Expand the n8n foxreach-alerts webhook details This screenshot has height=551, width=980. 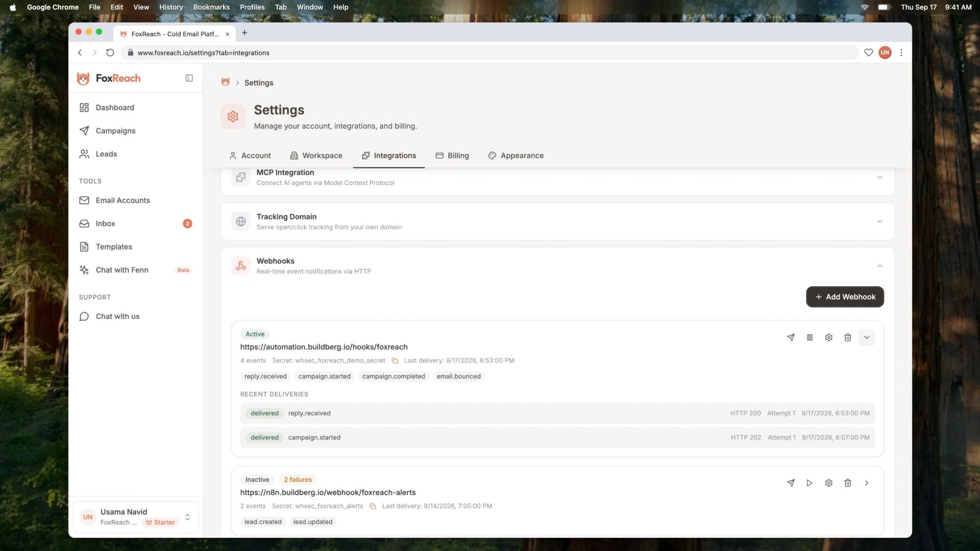866,483
